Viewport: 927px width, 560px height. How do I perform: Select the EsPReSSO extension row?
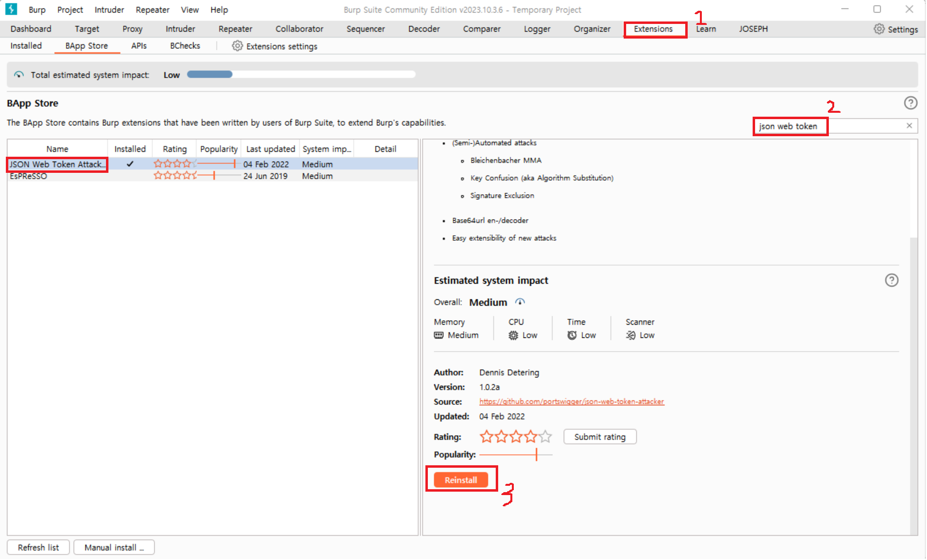tap(212, 176)
